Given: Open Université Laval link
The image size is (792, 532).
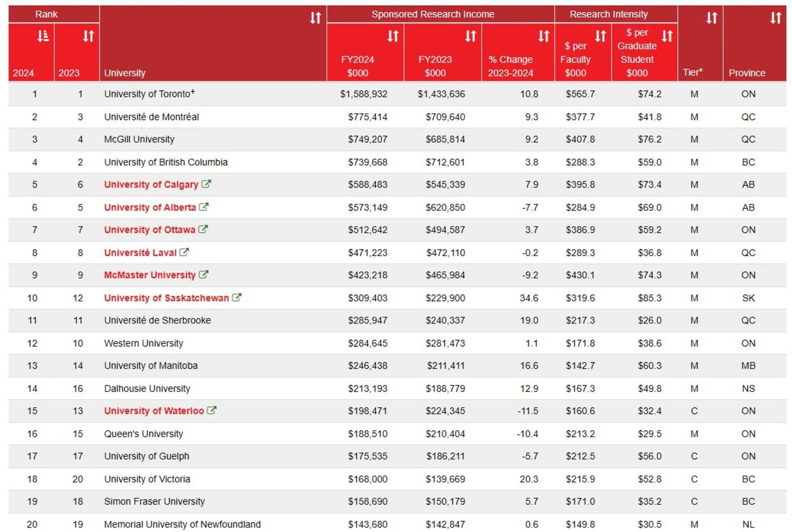Looking at the screenshot, I should (x=140, y=253).
